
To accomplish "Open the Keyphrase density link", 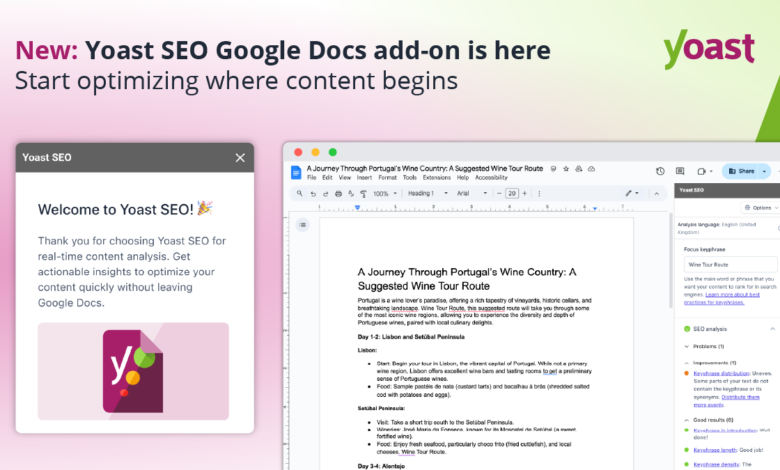I will (716, 464).
